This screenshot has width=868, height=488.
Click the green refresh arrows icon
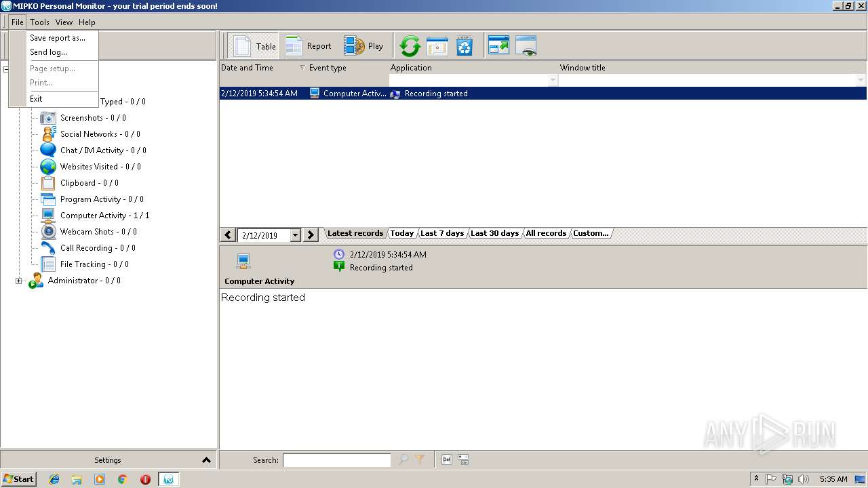pyautogui.click(x=410, y=46)
